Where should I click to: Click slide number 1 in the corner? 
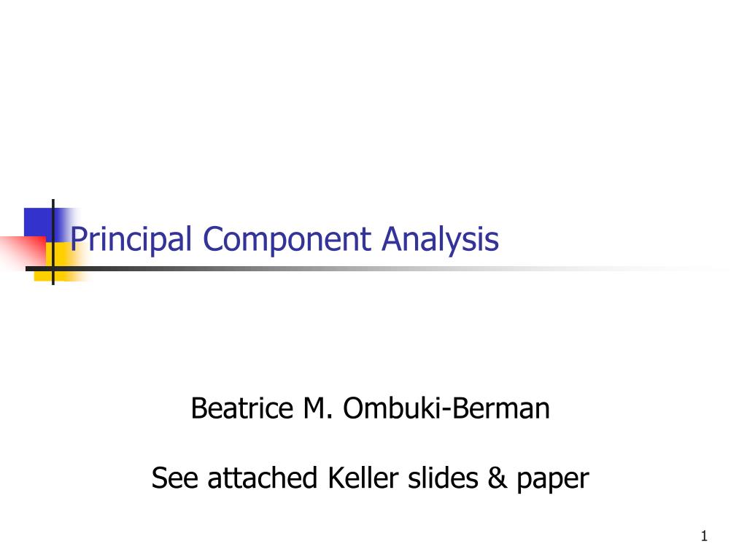point(704,536)
